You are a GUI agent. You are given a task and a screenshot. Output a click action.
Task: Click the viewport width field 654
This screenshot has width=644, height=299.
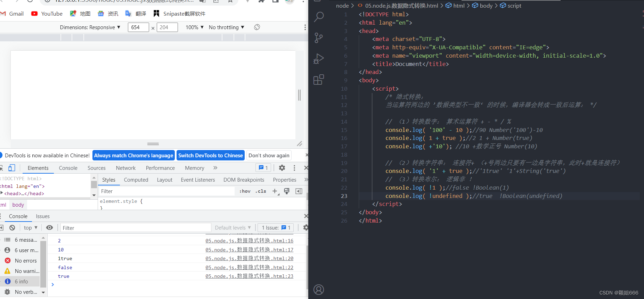click(138, 27)
